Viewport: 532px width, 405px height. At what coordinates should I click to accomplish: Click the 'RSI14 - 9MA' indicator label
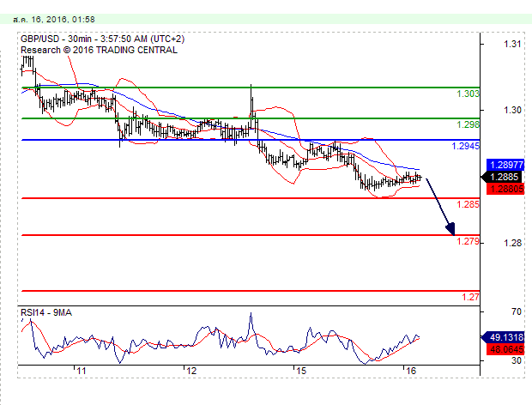(x=46, y=312)
